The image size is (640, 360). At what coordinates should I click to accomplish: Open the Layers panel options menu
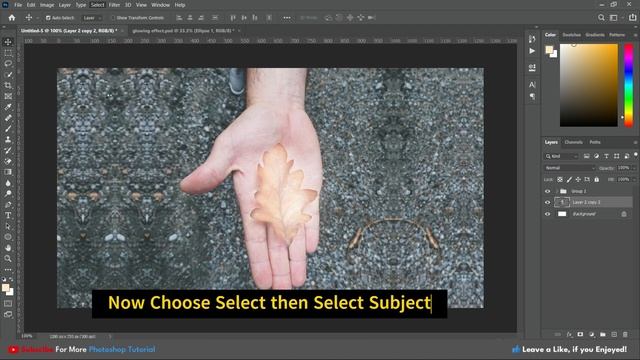click(x=635, y=142)
